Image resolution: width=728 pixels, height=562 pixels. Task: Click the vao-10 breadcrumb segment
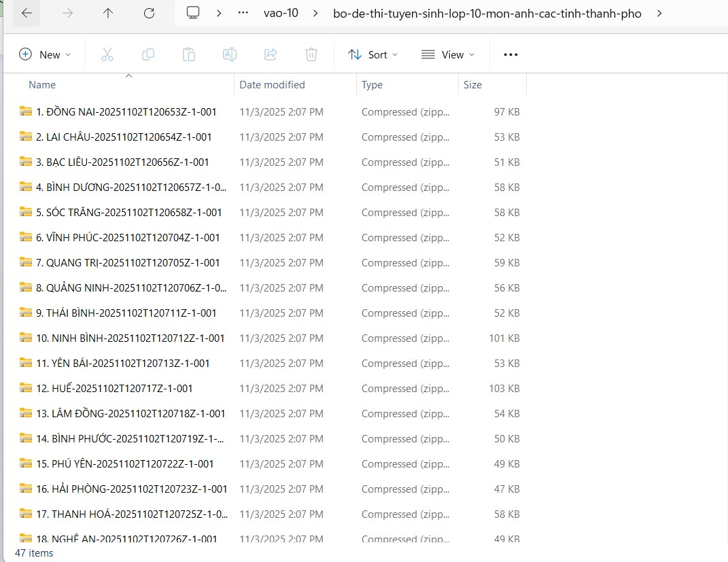[281, 14]
